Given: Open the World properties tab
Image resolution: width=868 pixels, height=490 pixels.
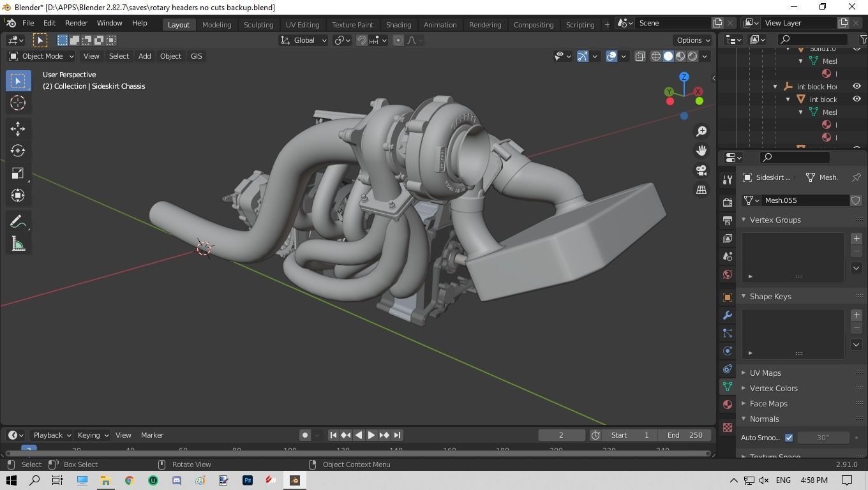Looking at the screenshot, I should point(728,274).
